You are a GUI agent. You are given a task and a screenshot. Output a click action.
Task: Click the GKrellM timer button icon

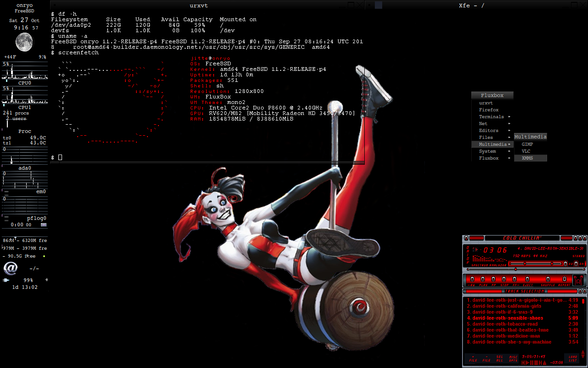pos(44,225)
